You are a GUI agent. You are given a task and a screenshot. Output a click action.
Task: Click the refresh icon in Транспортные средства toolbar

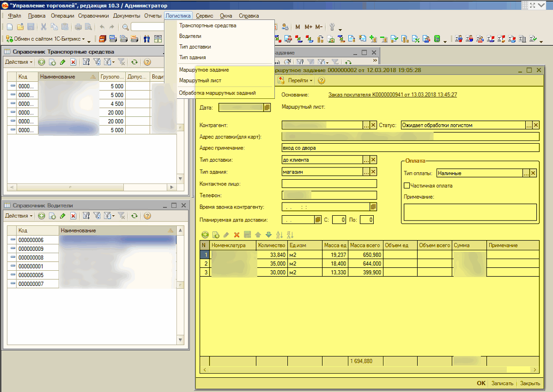coord(134,62)
